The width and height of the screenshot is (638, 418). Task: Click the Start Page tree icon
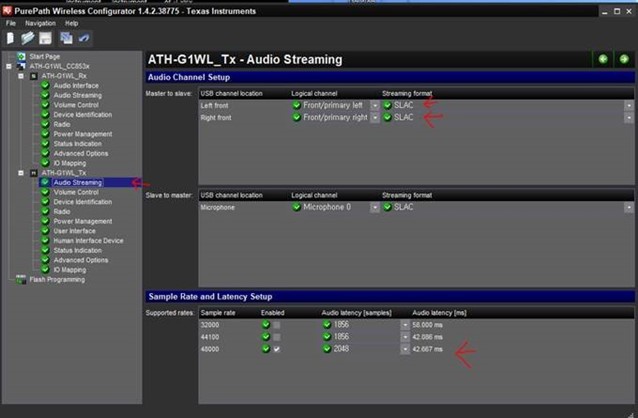(x=21, y=56)
